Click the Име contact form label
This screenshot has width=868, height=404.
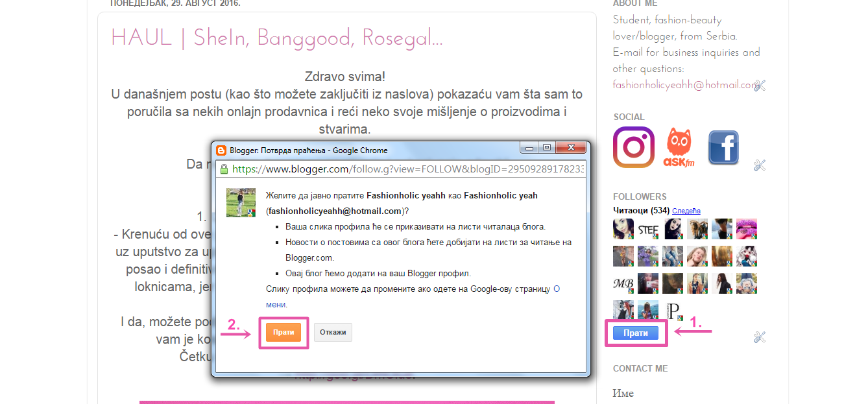click(623, 394)
